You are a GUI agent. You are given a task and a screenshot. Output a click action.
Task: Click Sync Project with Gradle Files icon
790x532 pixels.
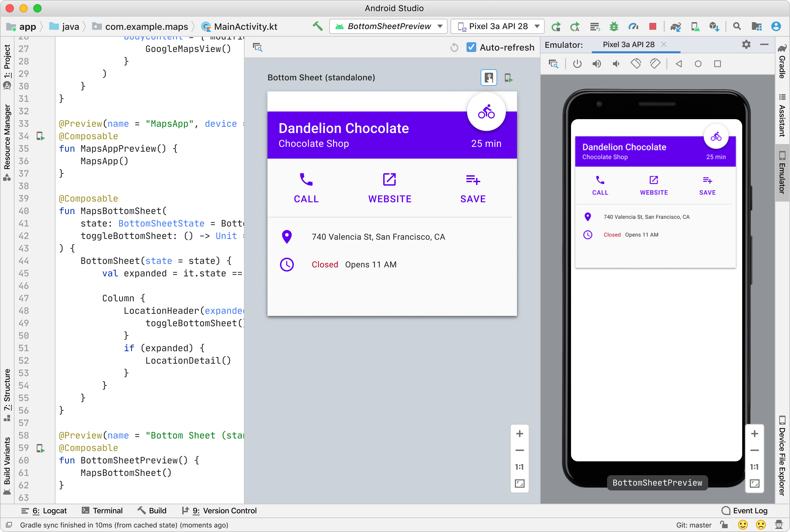676,26
